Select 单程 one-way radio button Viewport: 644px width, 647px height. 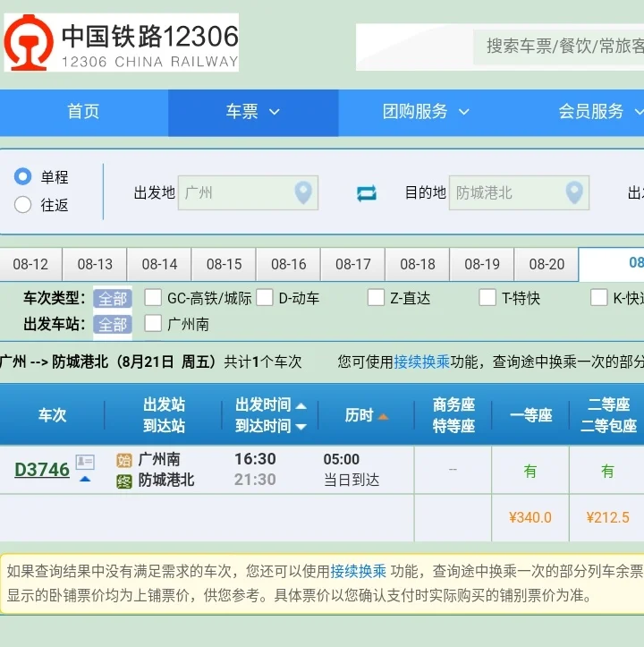point(22,176)
